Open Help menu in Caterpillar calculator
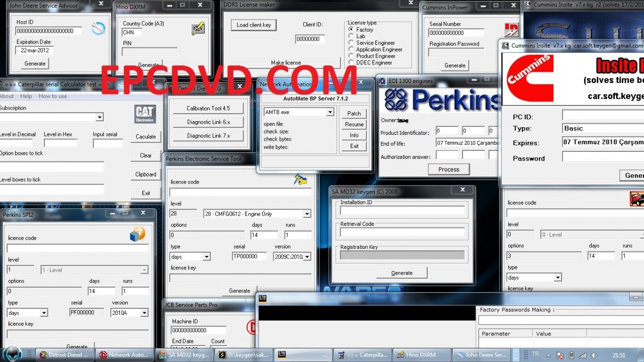 pos(26,96)
